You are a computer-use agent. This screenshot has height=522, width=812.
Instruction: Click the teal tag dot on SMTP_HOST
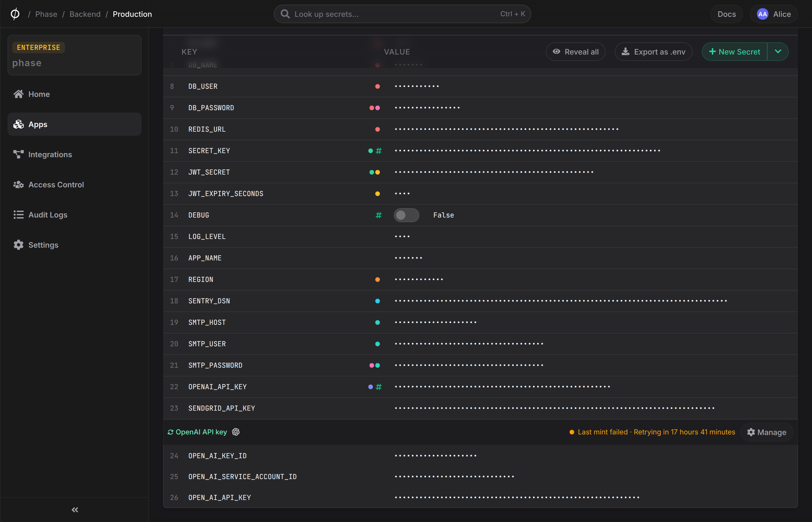(x=377, y=322)
